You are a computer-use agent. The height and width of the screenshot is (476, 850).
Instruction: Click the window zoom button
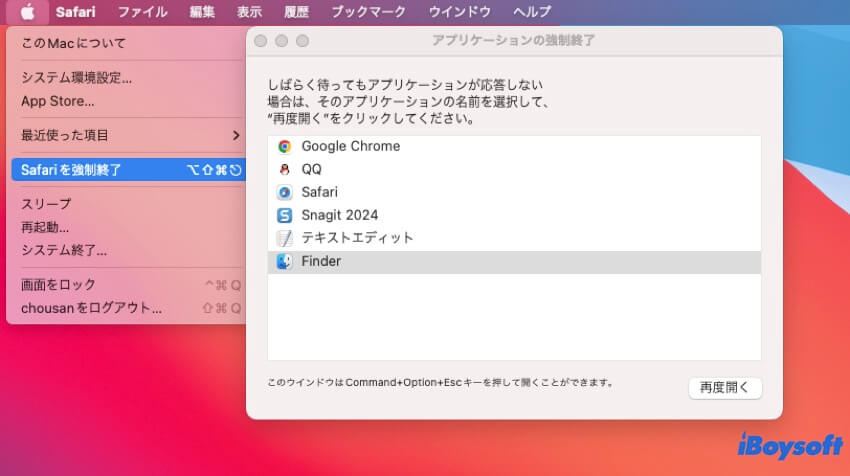pos(302,41)
